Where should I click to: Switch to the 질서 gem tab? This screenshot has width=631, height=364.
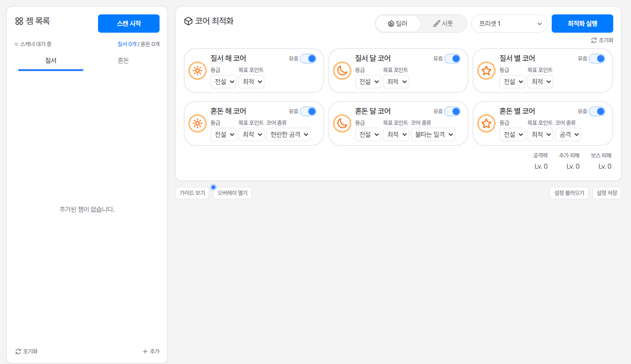click(x=50, y=61)
